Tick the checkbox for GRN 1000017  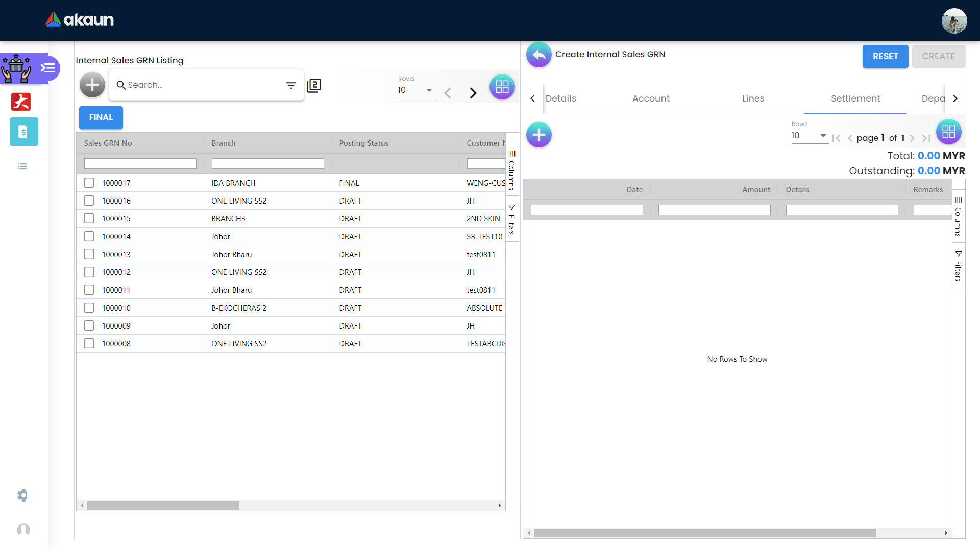point(89,183)
